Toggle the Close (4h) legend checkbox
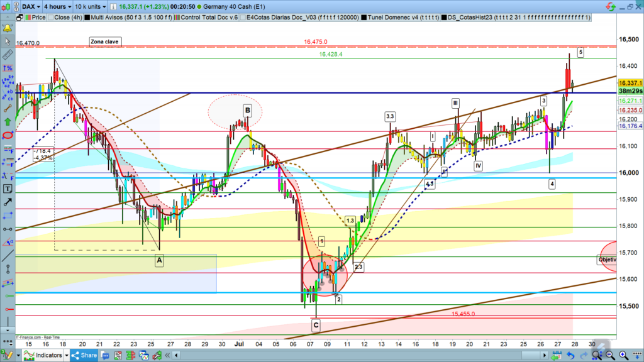 click(51, 18)
